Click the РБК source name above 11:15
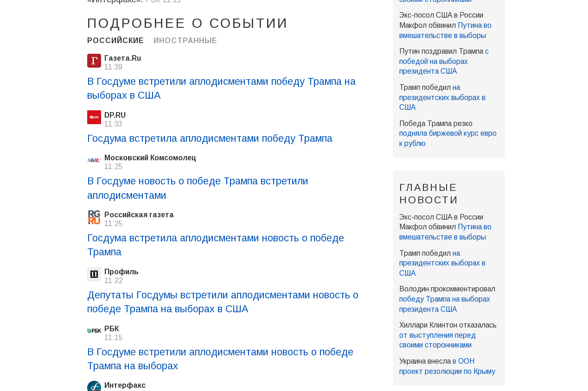Screen dimensions: 588x391 112,329
